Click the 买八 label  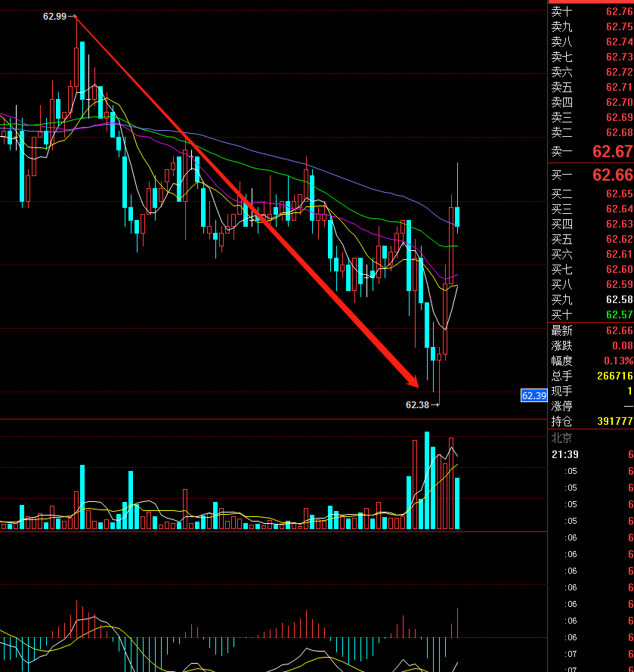click(x=561, y=284)
